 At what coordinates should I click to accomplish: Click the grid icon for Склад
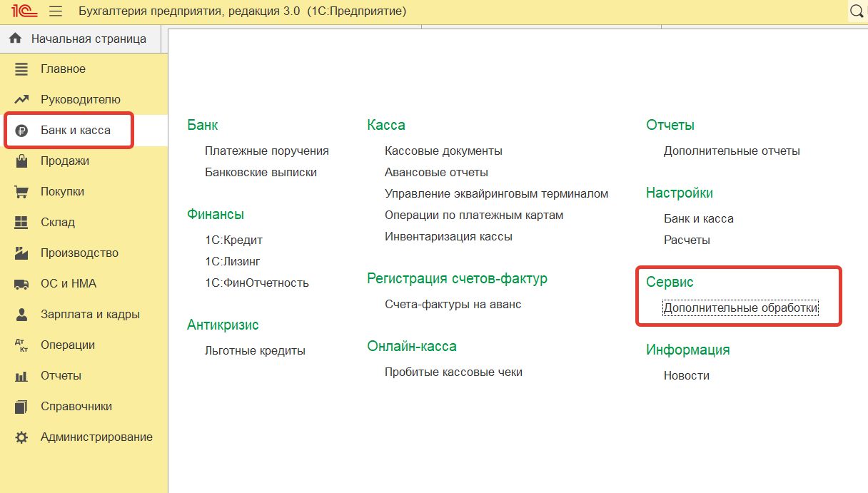(21, 223)
